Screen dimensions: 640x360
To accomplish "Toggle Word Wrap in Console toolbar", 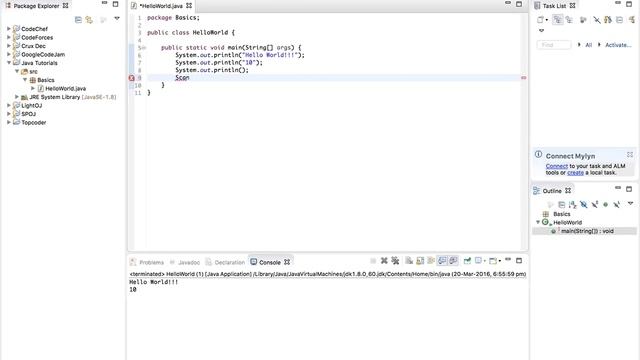I will pyautogui.click(x=431, y=261).
